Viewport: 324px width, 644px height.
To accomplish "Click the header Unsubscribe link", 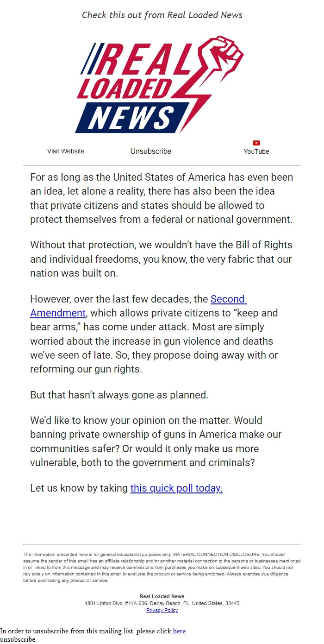I will point(150,151).
